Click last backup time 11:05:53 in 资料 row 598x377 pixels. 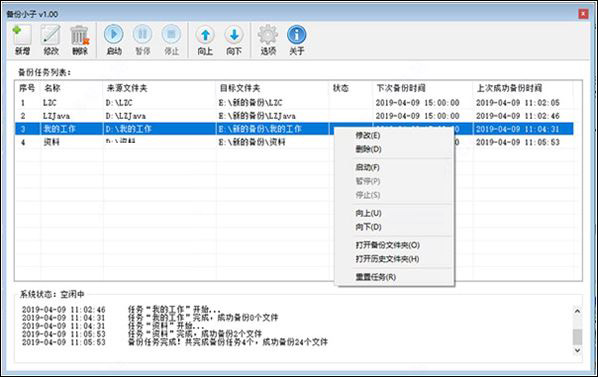pyautogui.click(x=518, y=142)
